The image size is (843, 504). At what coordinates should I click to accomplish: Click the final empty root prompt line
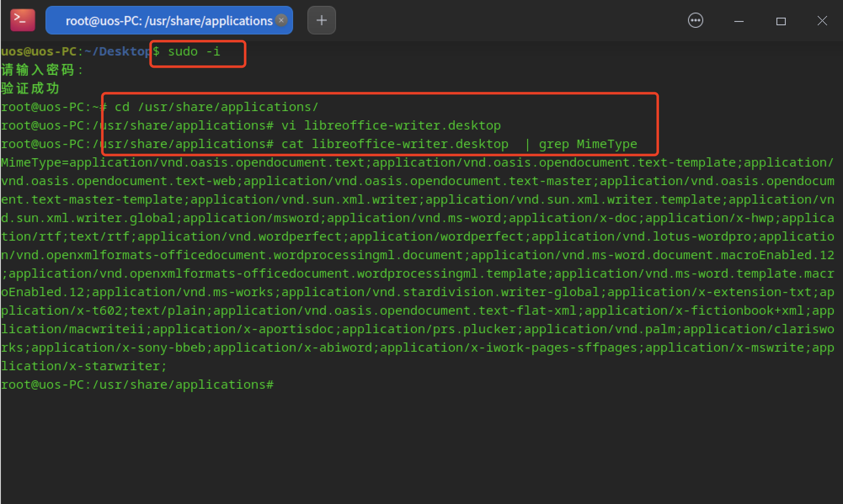coord(137,385)
